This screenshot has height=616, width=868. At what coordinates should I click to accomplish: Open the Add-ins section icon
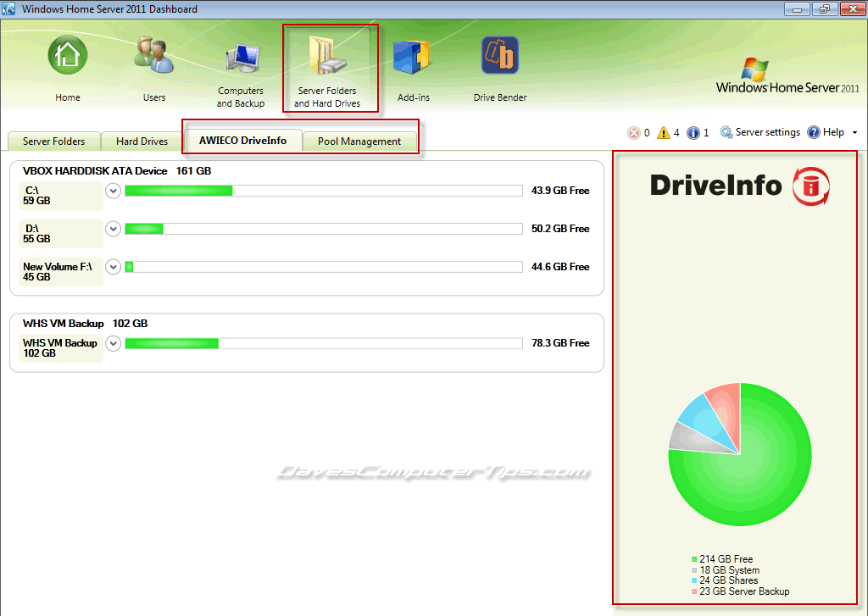(412, 57)
